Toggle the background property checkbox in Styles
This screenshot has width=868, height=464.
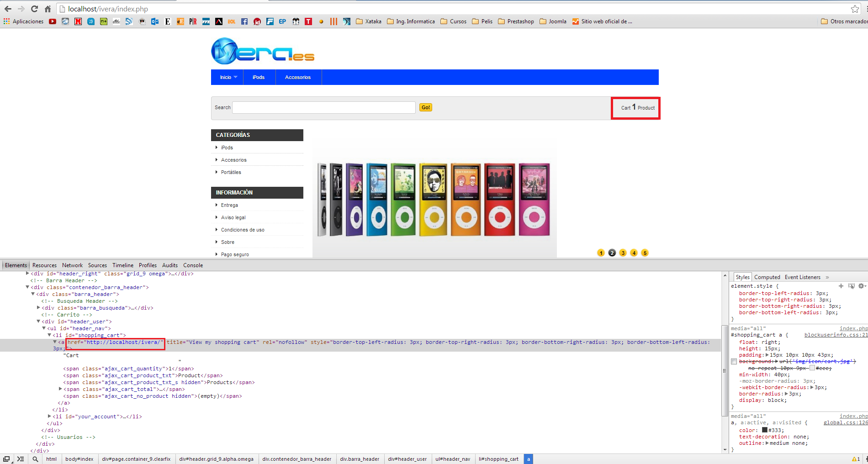click(x=734, y=362)
